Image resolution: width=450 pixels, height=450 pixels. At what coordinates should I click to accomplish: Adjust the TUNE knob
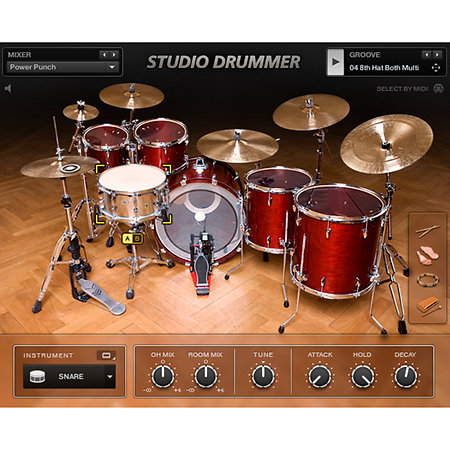[263, 376]
